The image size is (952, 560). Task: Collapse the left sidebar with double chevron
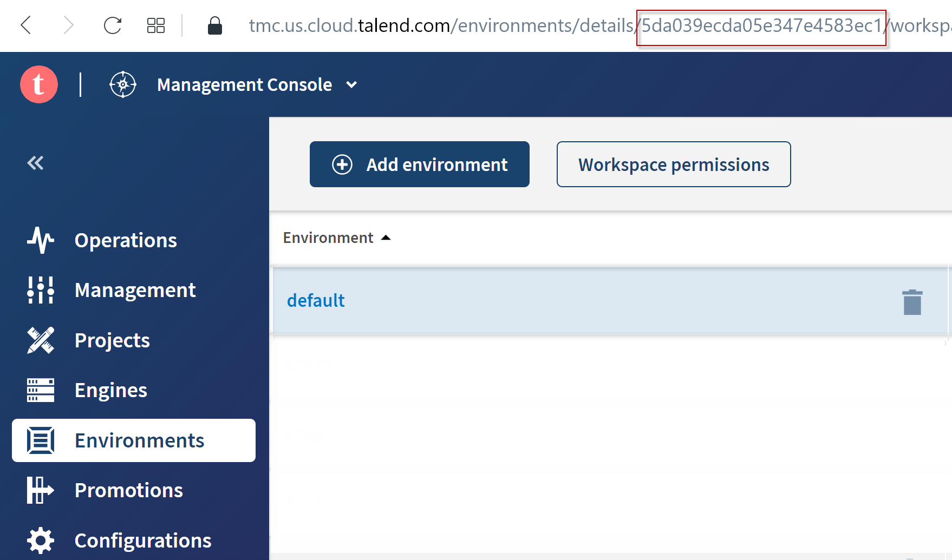coord(35,162)
